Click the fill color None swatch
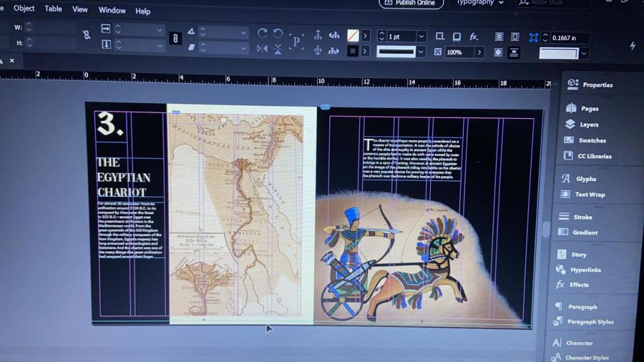Image resolution: width=644 pixels, height=362 pixels. [353, 36]
